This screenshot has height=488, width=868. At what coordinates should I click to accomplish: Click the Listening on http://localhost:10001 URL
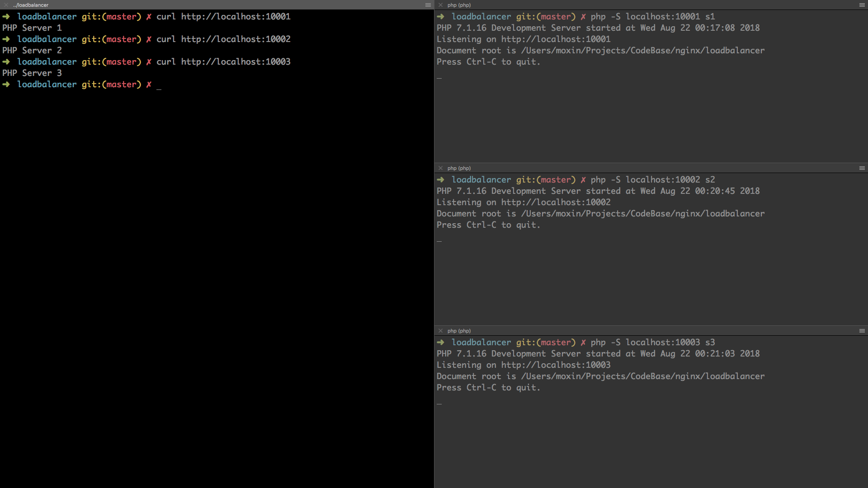click(556, 39)
